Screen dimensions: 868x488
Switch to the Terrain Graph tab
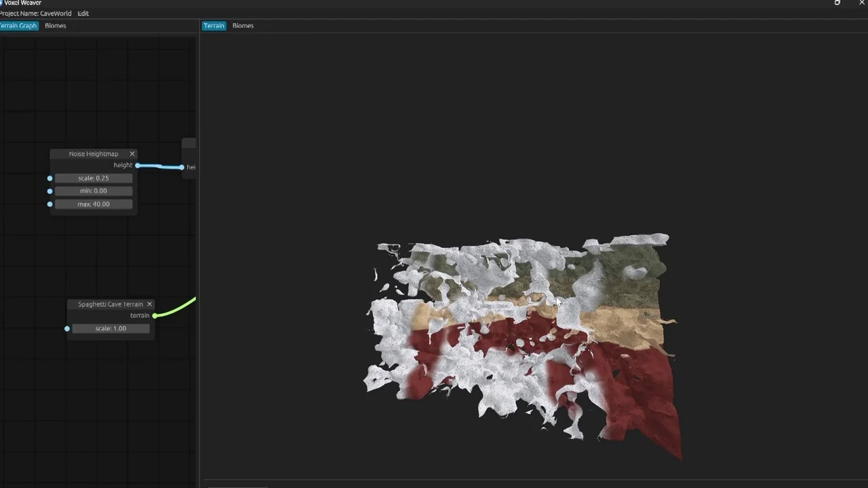[18, 26]
